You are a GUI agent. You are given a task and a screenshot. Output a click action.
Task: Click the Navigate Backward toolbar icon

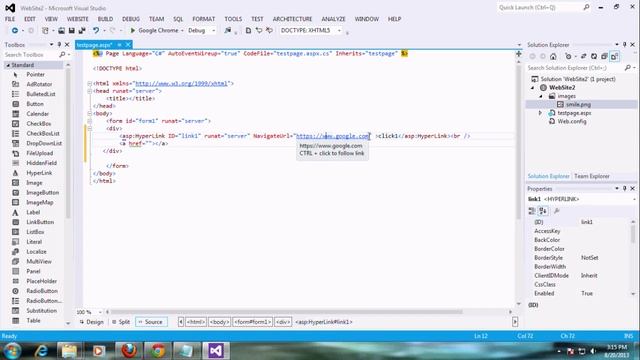[15, 31]
